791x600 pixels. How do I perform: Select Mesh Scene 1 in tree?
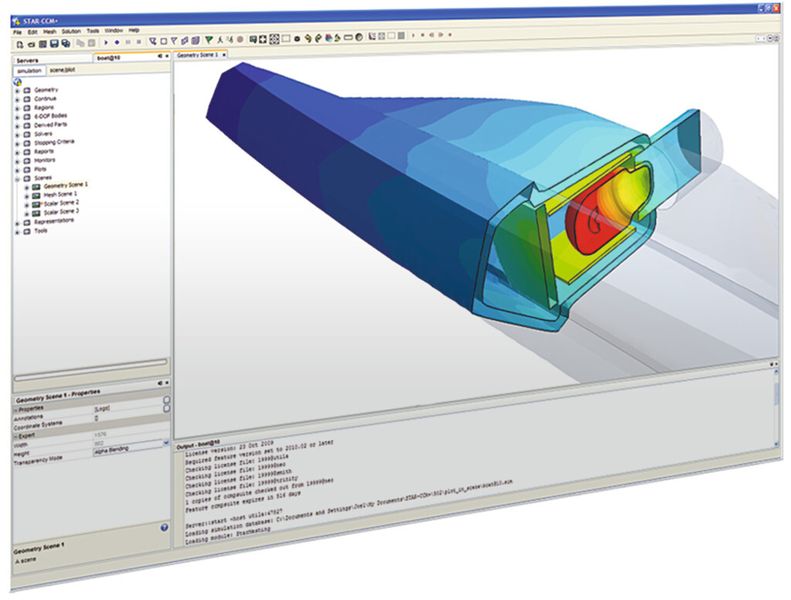point(60,194)
